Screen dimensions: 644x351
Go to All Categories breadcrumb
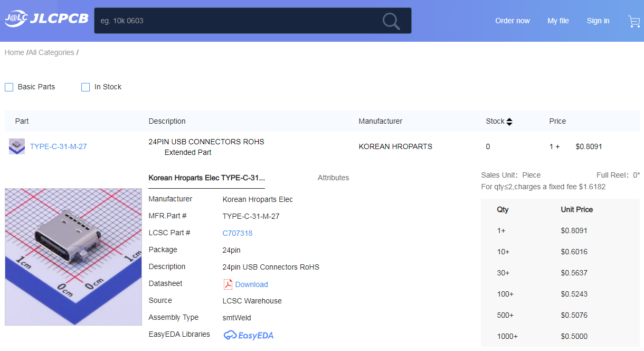pyautogui.click(x=51, y=52)
